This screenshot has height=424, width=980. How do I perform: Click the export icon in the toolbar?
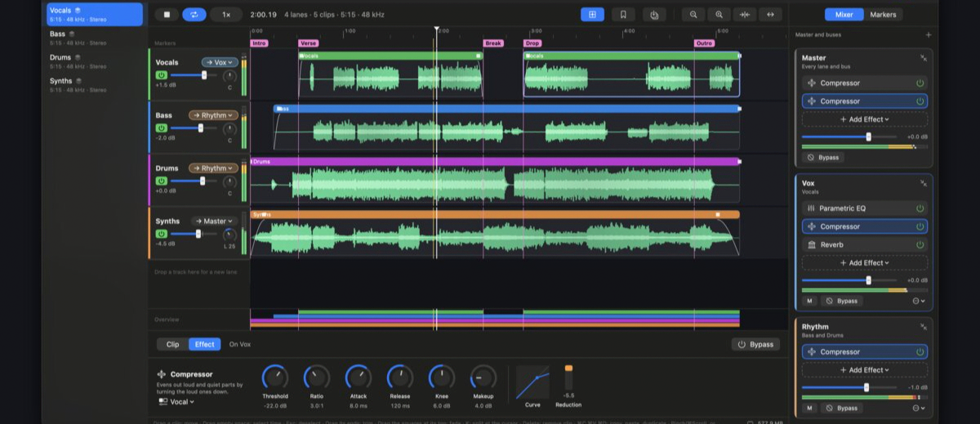(x=654, y=14)
